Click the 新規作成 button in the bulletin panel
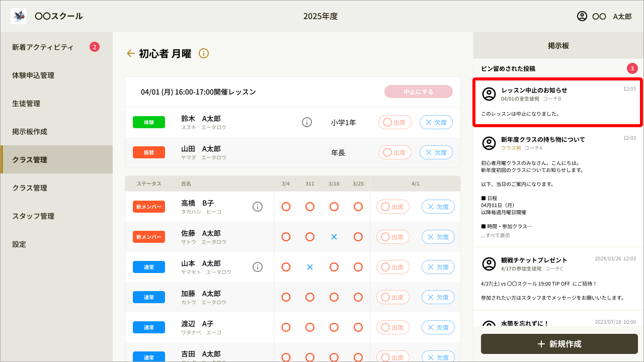Screen dimensions: 644x362 [558, 344]
